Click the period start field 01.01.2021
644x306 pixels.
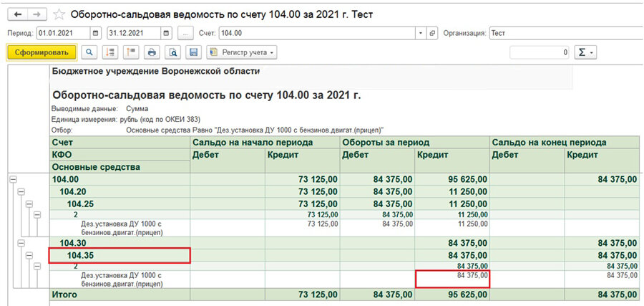(63, 33)
